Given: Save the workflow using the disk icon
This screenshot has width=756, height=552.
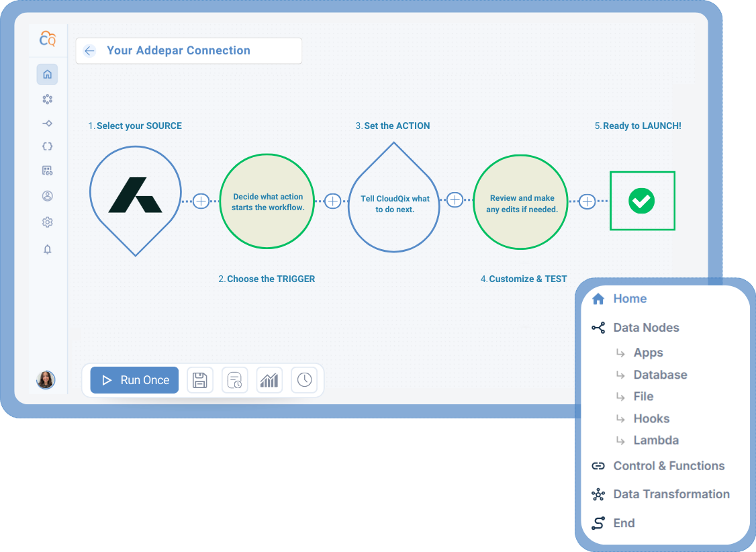Looking at the screenshot, I should point(199,380).
